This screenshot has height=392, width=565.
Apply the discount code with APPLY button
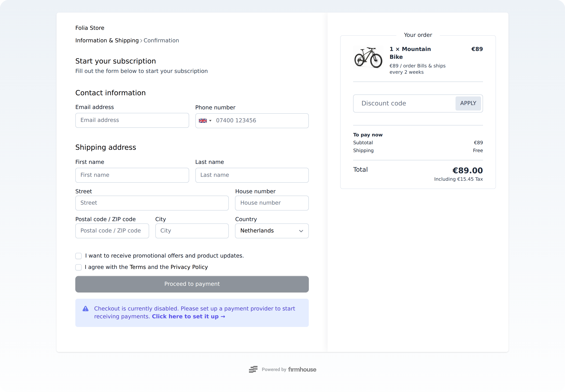pos(468,103)
